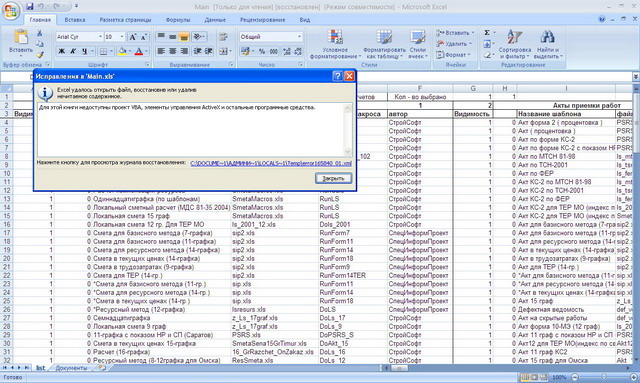Toggle italic (К) formatting

point(73,51)
